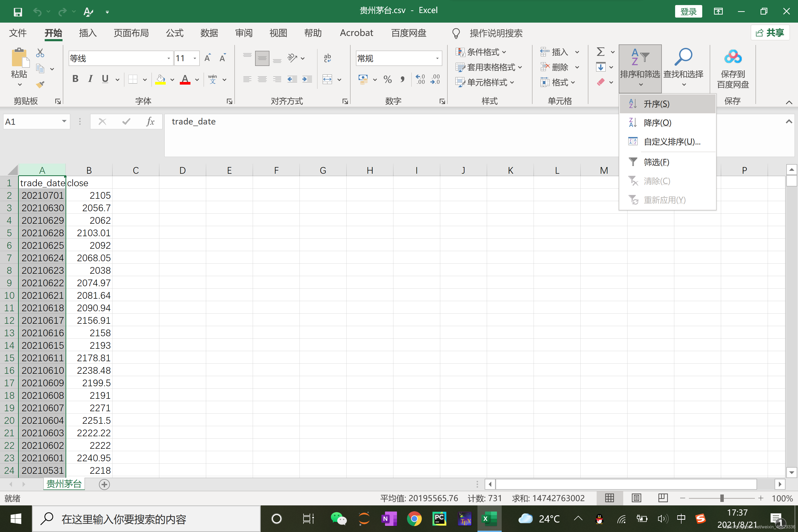The image size is (798, 532).
Task: Switch to Page Layout view icon
Action: (636, 498)
